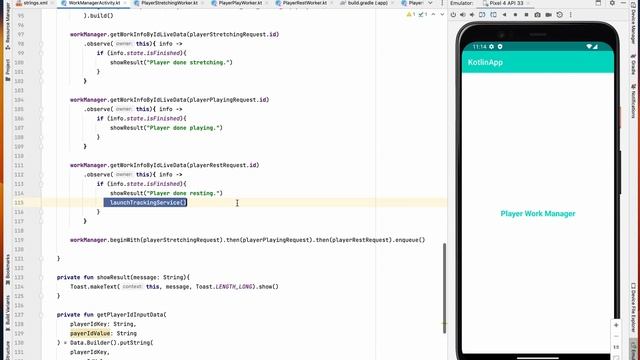The image size is (640, 360).
Task: Open the emulator snapshots icon
Action: (x=560, y=15)
